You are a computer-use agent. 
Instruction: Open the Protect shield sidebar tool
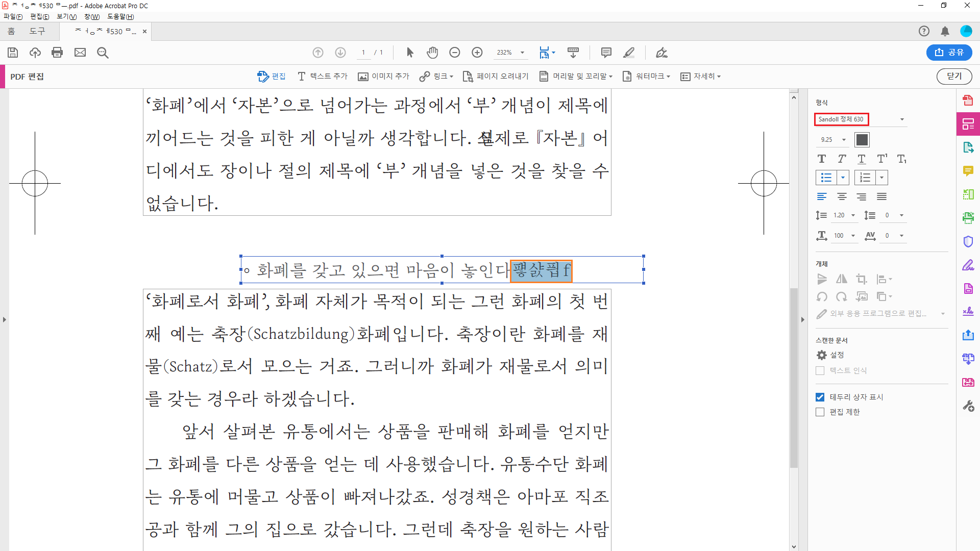click(x=968, y=241)
